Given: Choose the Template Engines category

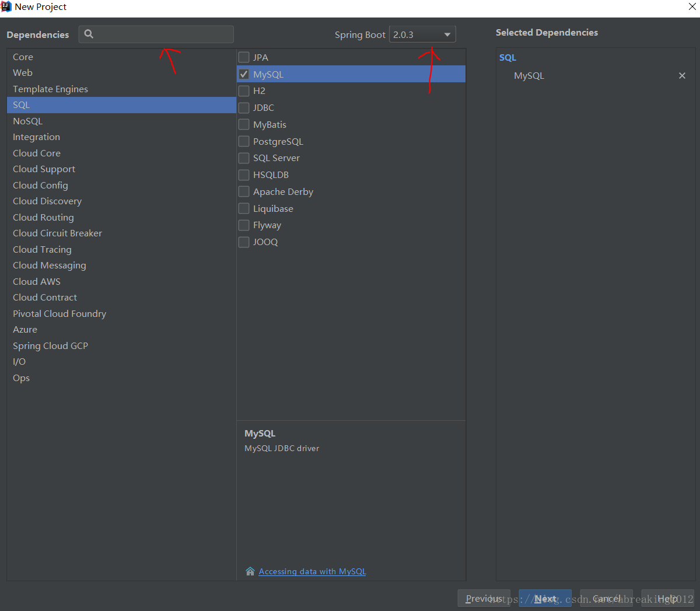Looking at the screenshot, I should 121,89.
